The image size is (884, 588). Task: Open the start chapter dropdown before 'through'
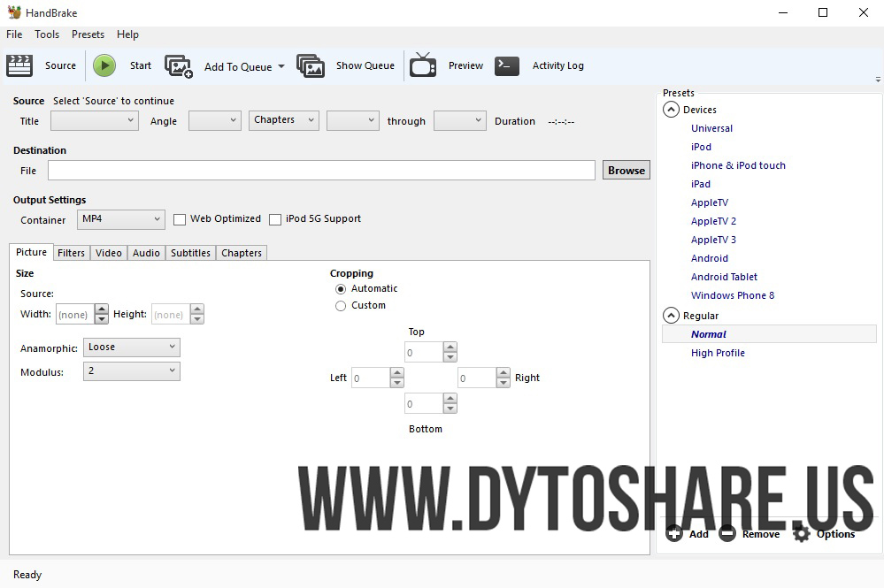[x=353, y=120]
